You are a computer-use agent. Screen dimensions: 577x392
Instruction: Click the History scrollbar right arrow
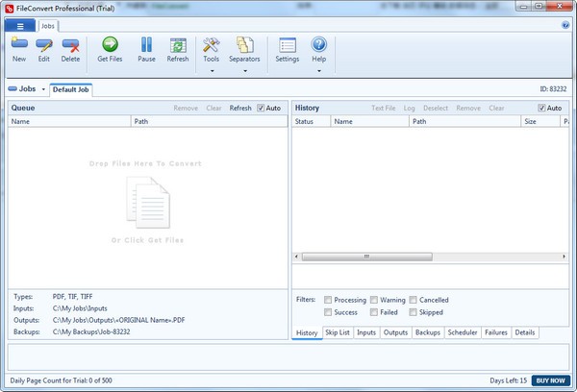(x=564, y=257)
